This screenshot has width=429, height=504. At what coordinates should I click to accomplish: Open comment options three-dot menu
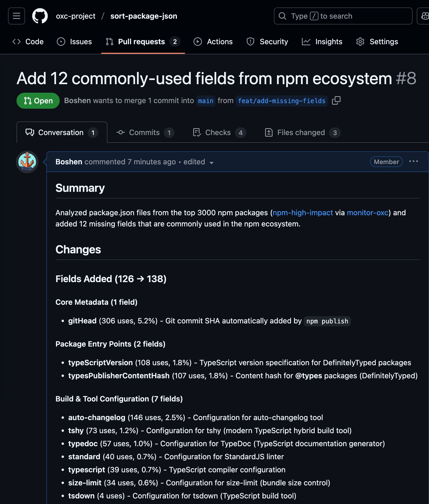pos(413,161)
